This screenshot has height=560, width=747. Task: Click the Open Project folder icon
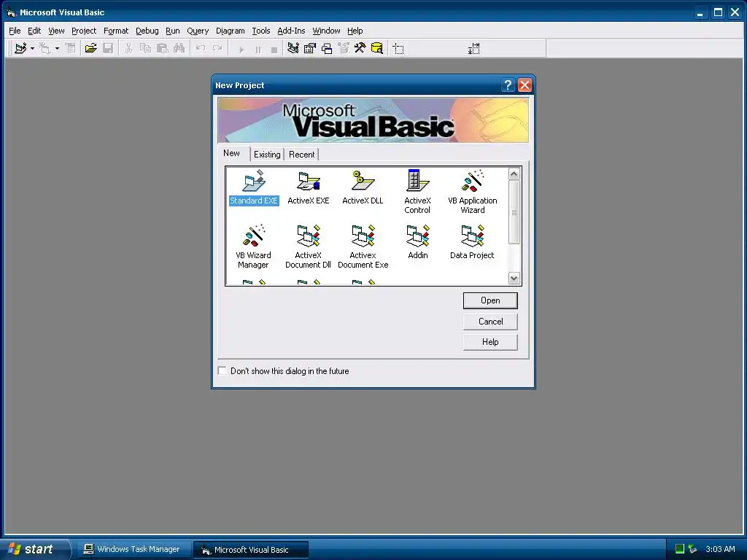pos(90,48)
